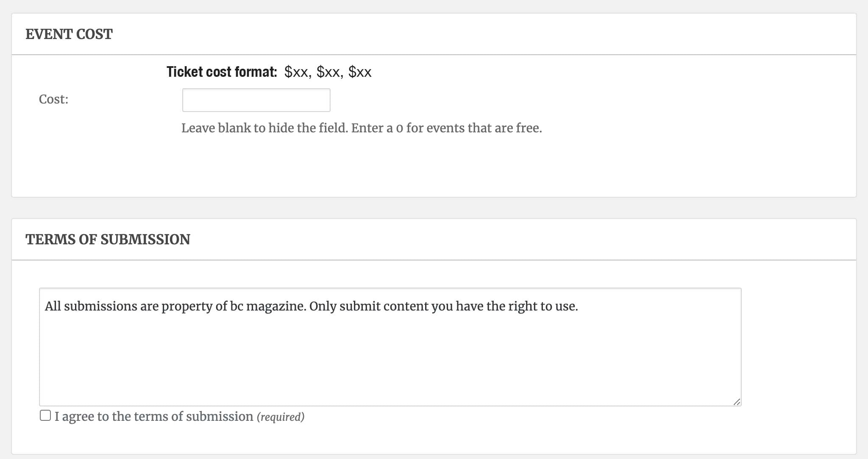Viewport: 868px width, 459px height.
Task: Click the 'Leave blank to hide the field' hint
Action: (265, 128)
